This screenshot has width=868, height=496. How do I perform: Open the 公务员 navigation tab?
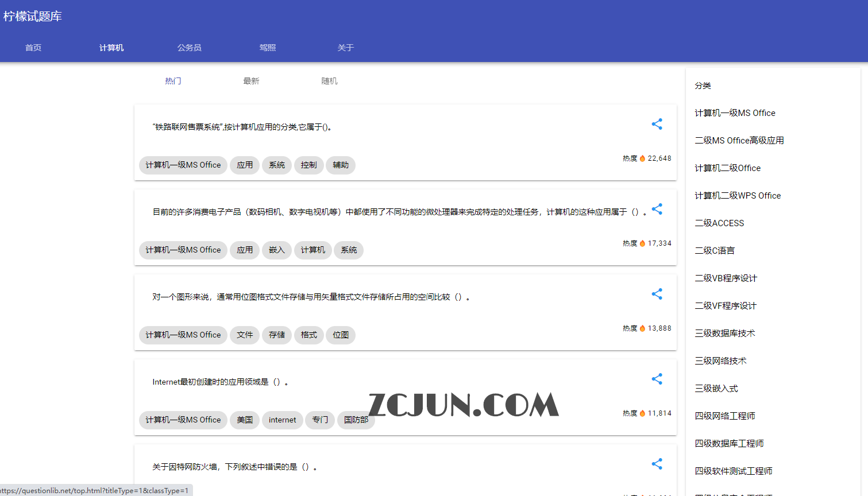pyautogui.click(x=189, y=48)
